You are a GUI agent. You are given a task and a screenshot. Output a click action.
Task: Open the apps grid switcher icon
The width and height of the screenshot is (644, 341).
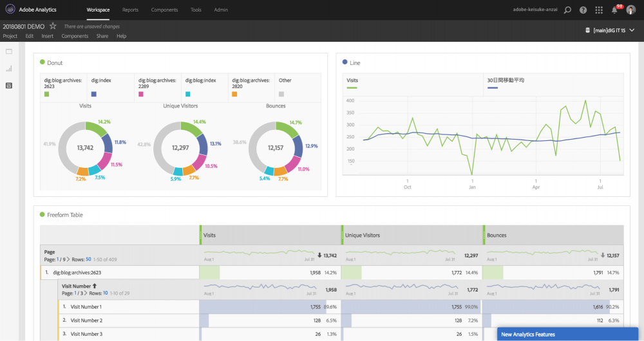pos(599,10)
